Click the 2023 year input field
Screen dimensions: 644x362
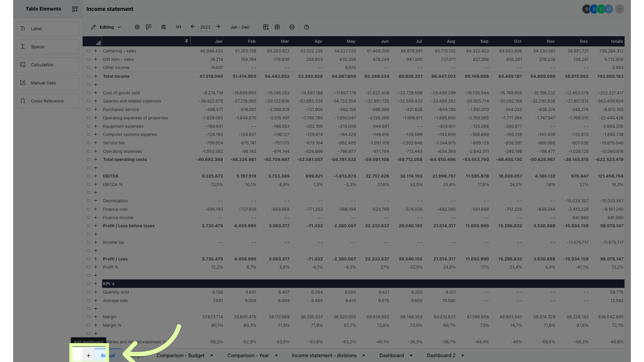(x=205, y=27)
